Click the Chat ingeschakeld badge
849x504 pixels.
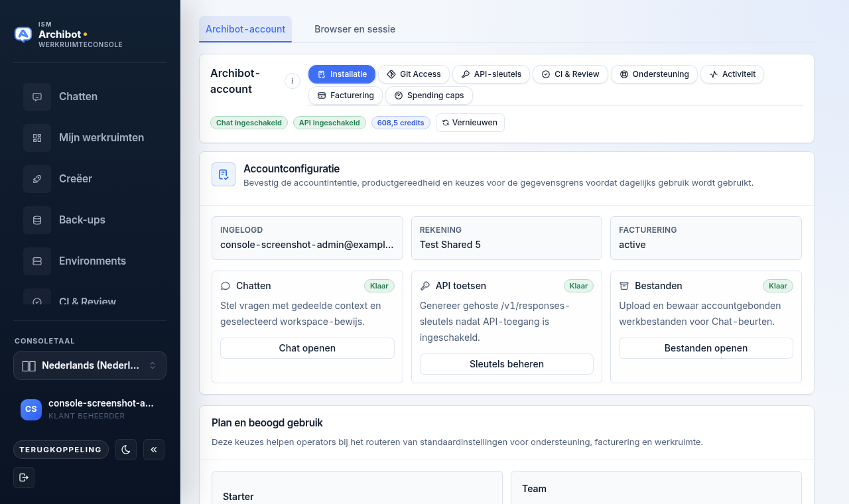pyautogui.click(x=249, y=123)
